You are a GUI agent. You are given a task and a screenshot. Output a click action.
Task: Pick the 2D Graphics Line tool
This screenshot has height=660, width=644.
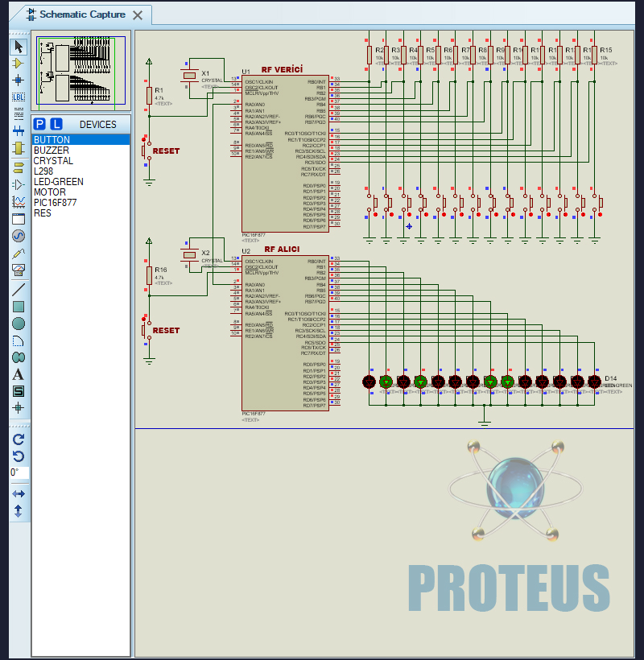point(18,289)
